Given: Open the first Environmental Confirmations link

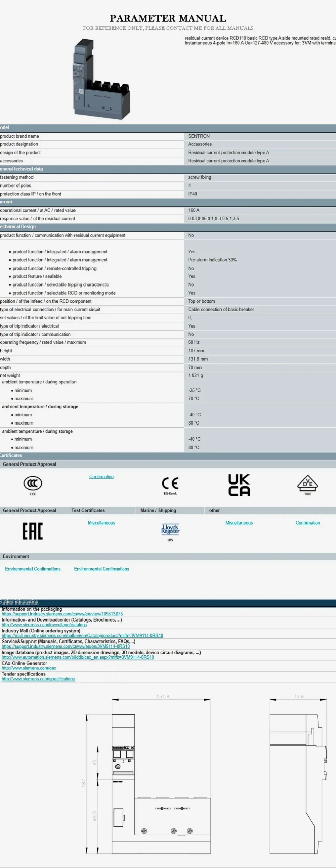Looking at the screenshot, I should (33, 569).
